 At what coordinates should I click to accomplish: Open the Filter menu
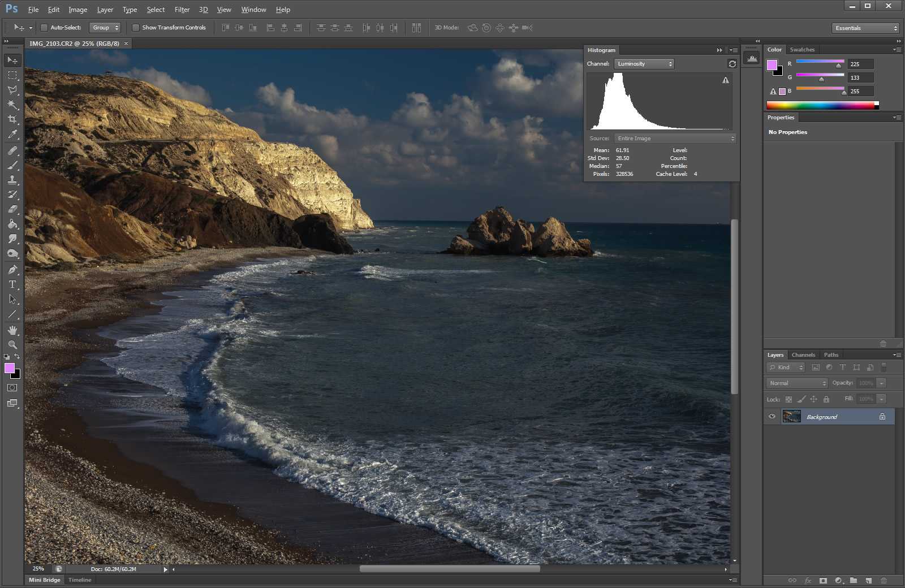182,10
